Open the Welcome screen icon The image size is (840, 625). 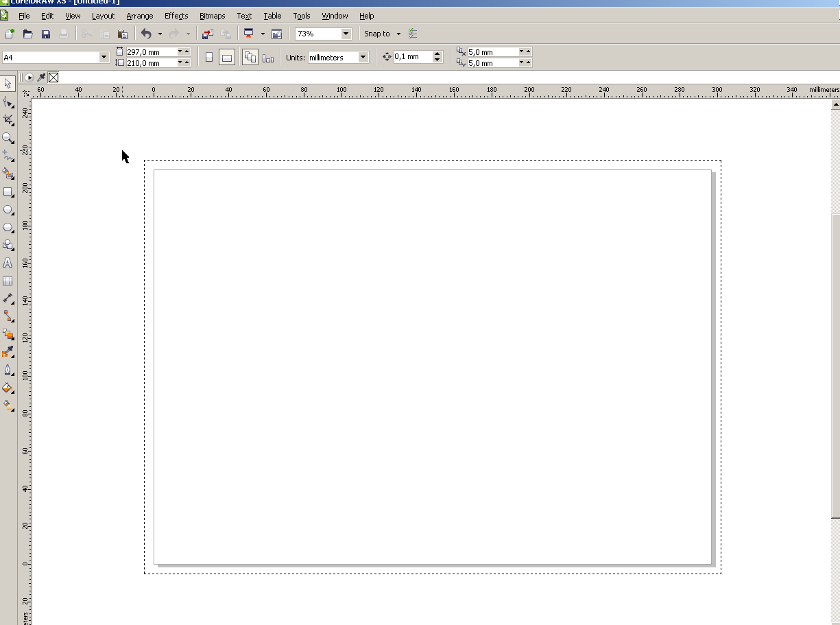(x=277, y=34)
